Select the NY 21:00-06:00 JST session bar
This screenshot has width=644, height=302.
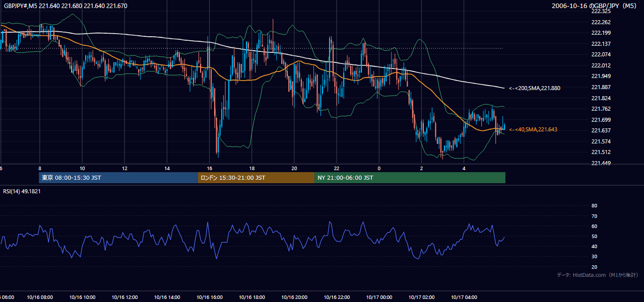410,178
